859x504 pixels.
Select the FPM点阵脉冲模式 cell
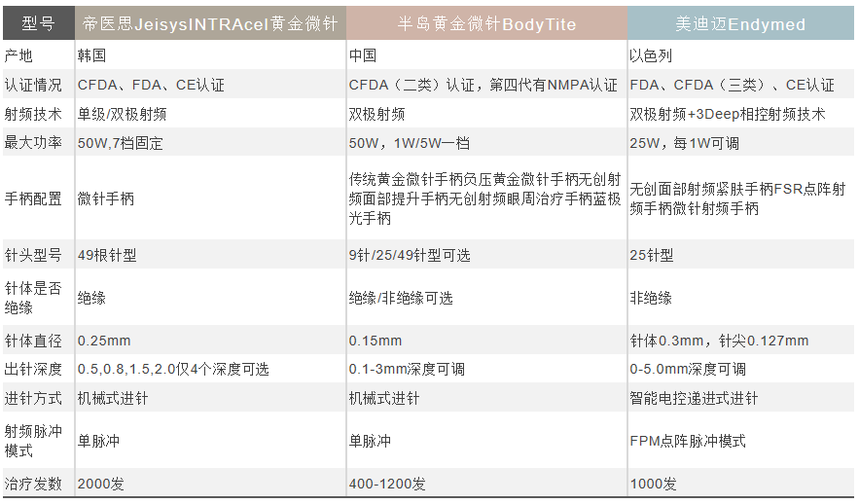740,441
